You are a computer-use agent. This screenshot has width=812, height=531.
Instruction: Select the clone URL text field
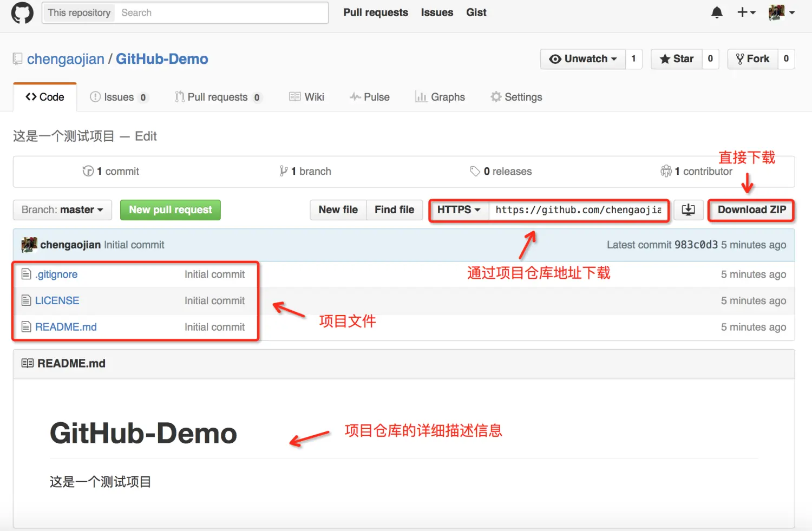pyautogui.click(x=578, y=210)
